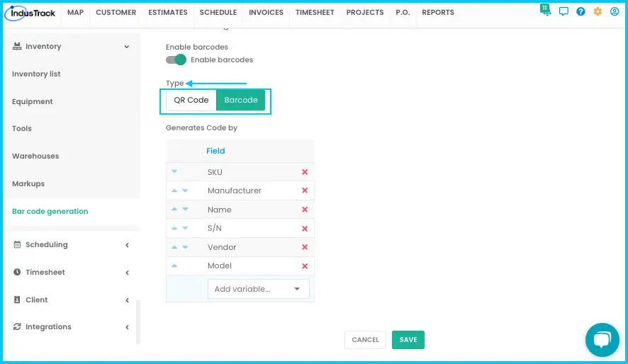Move the Vendor field down
Screen dimensions: 628x364
click(x=185, y=247)
